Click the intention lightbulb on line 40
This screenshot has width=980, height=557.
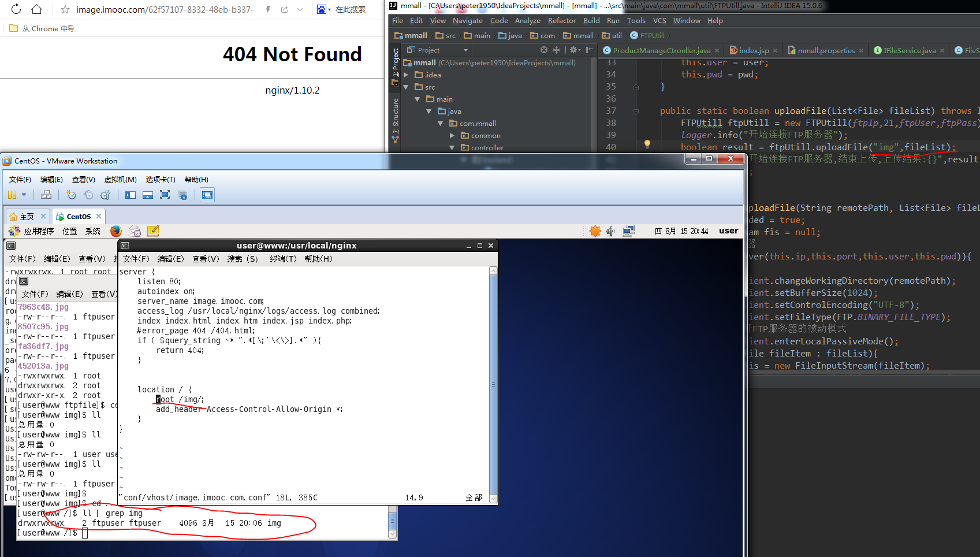coord(647,144)
